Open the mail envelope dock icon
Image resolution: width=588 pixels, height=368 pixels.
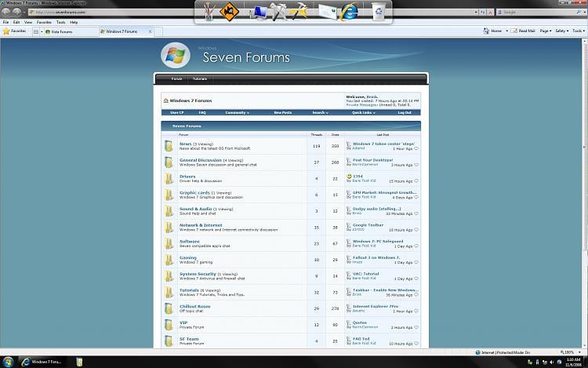328,12
